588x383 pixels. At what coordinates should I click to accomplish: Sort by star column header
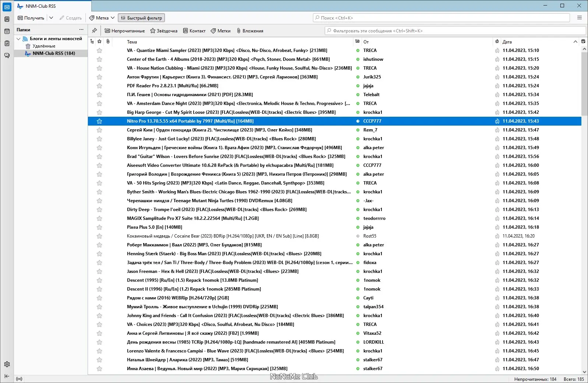point(99,42)
